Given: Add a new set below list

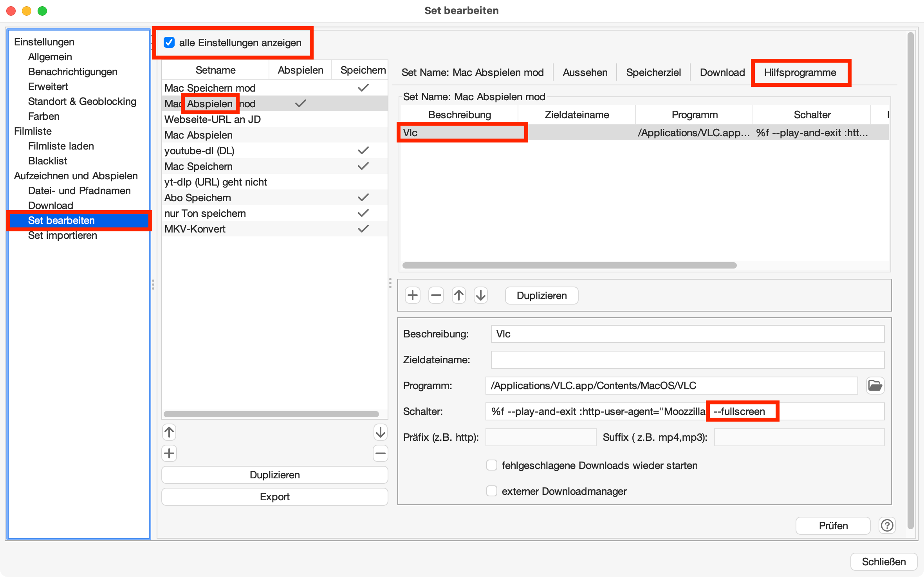Looking at the screenshot, I should (x=169, y=453).
